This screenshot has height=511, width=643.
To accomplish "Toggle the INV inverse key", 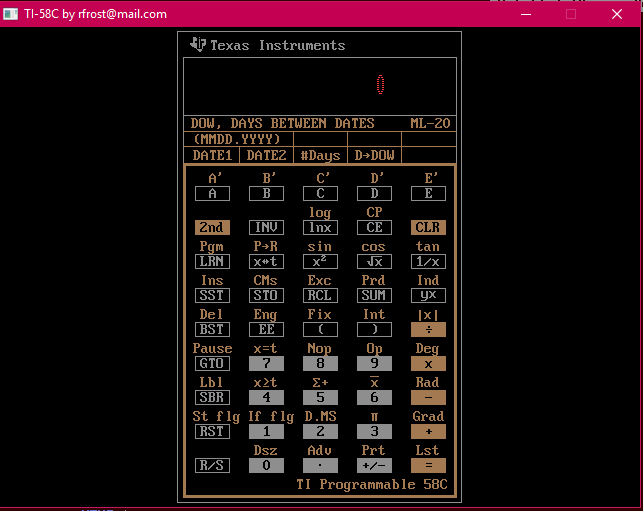I will pos(266,227).
